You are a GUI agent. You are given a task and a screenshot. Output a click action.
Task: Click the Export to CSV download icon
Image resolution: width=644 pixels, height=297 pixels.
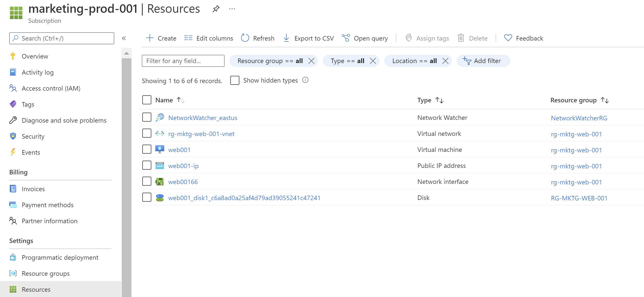(286, 38)
